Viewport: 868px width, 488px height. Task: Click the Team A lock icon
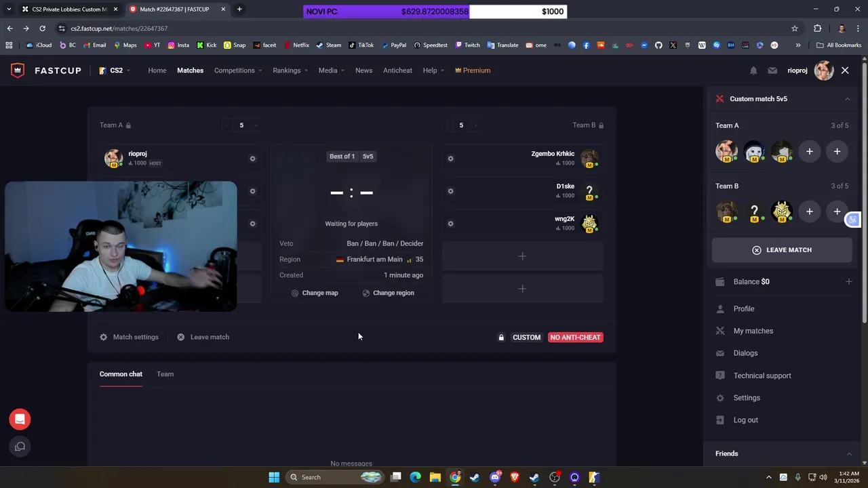point(128,125)
